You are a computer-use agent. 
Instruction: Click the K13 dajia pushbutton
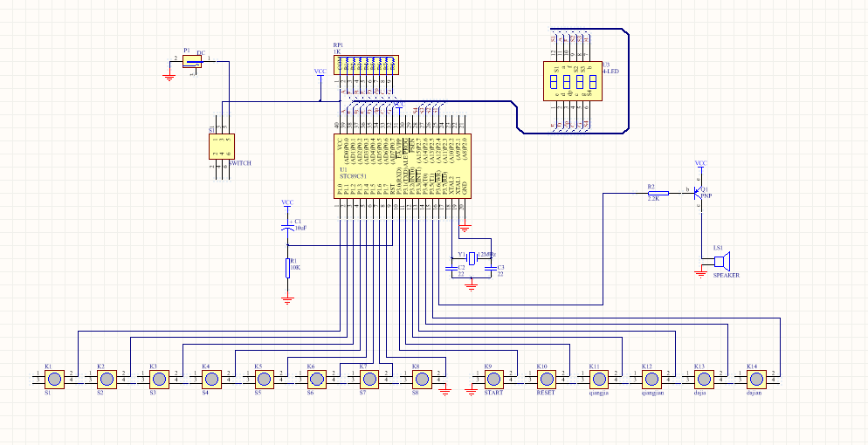pos(704,380)
